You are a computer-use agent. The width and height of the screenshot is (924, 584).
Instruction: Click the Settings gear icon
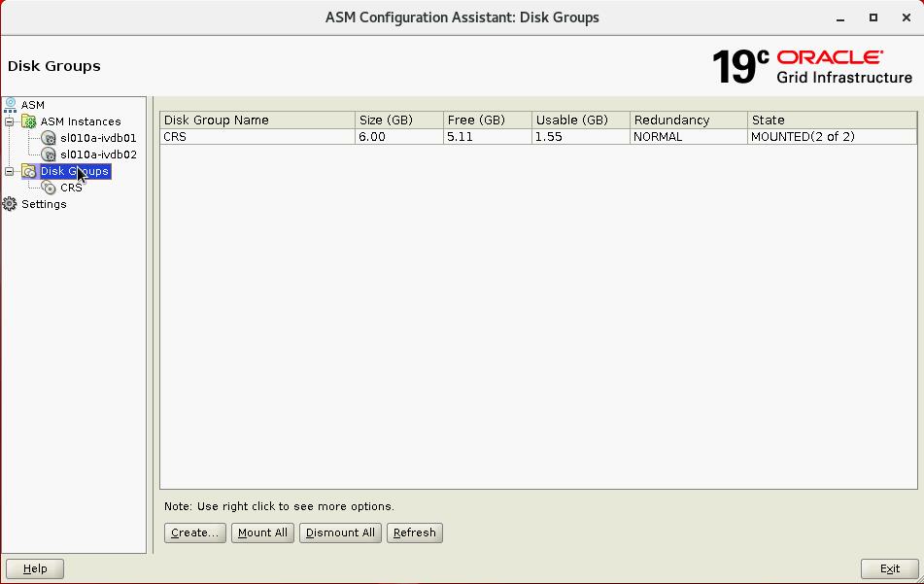tap(10, 204)
